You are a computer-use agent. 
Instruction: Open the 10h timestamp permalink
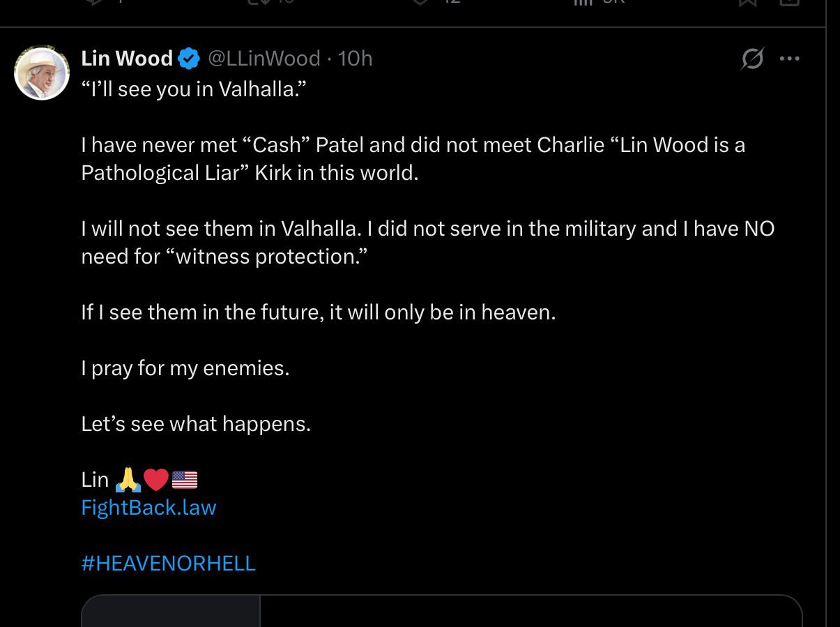tap(356, 59)
